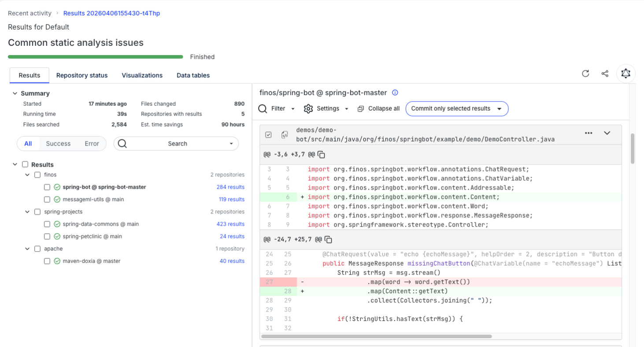Check the apache organization checkbox
644x347 pixels.
tap(37, 249)
